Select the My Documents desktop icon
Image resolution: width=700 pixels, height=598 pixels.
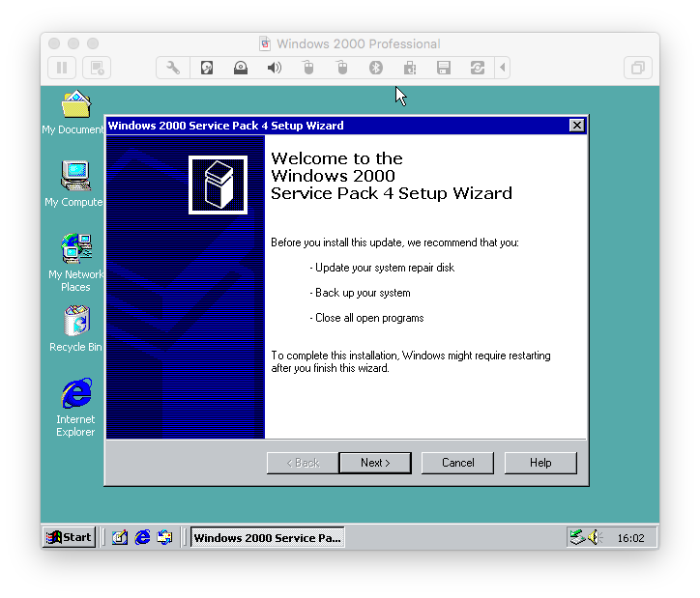pos(75,112)
